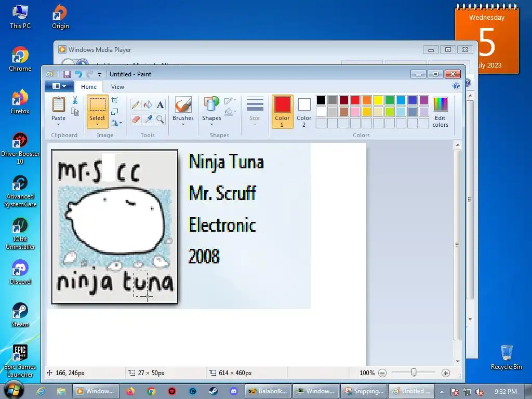Expand the Shapes dropdown arrow

[211, 125]
